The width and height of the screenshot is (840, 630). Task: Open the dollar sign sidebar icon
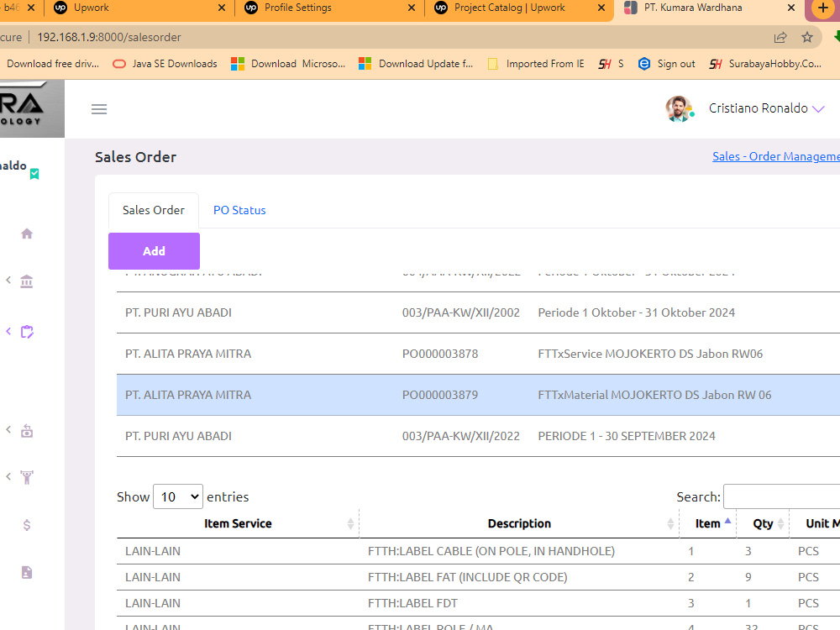click(x=27, y=525)
